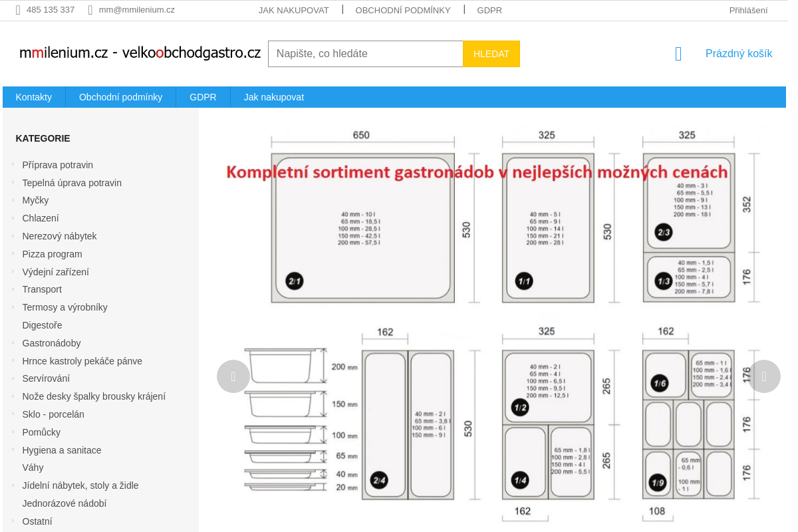Screen dimensions: 798x532
Task: Open GDPR link in top bar
Action: pyautogui.click(x=489, y=10)
